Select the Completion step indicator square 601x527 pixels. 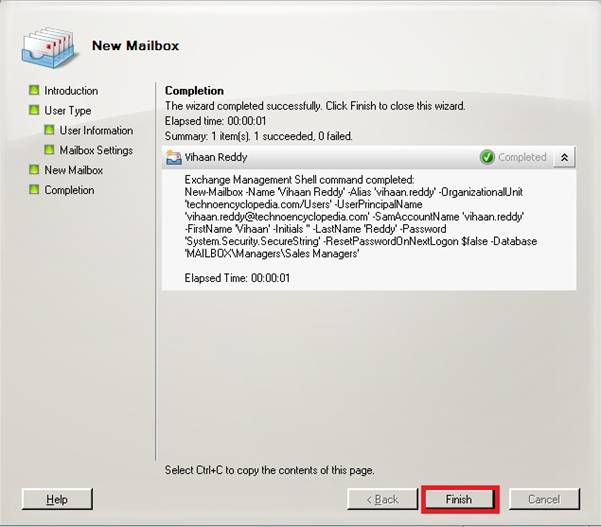coord(34,189)
